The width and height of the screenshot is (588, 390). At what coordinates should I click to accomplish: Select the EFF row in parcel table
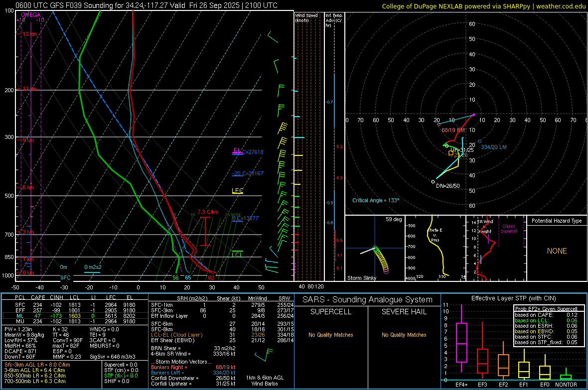(x=75, y=310)
